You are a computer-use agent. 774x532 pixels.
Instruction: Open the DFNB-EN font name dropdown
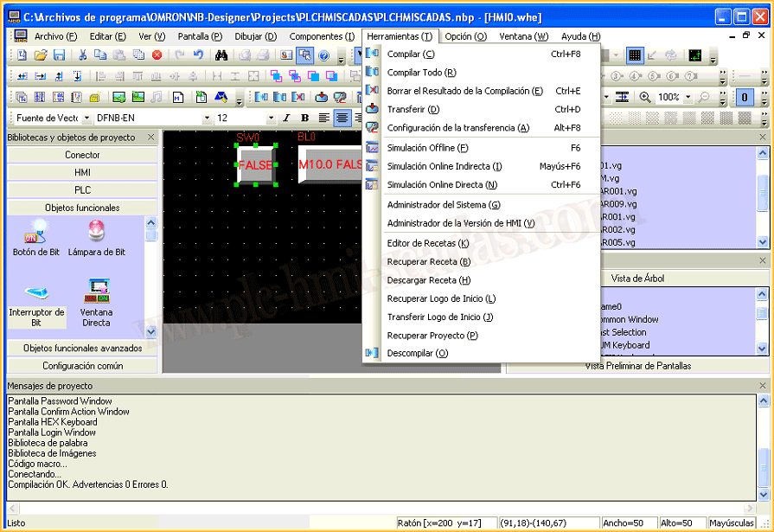click(x=207, y=118)
